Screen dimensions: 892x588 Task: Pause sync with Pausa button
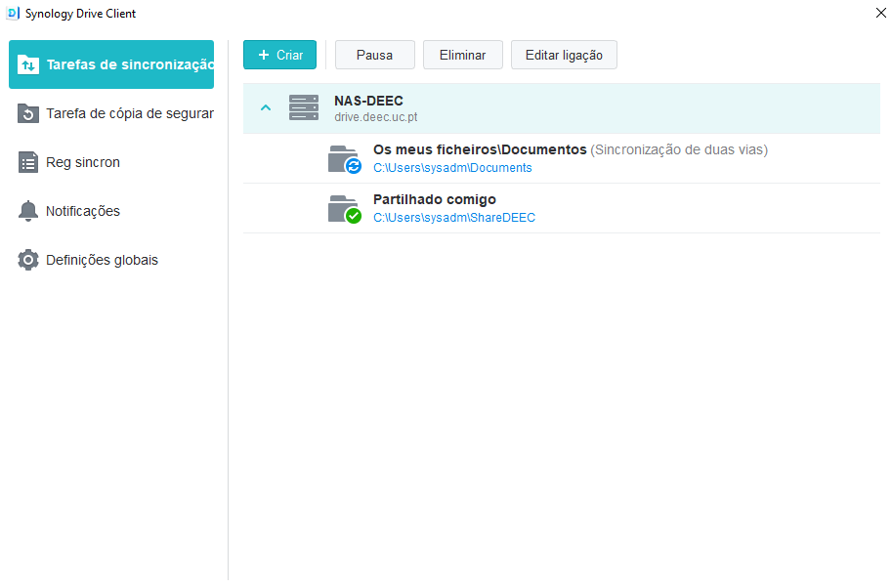point(375,55)
